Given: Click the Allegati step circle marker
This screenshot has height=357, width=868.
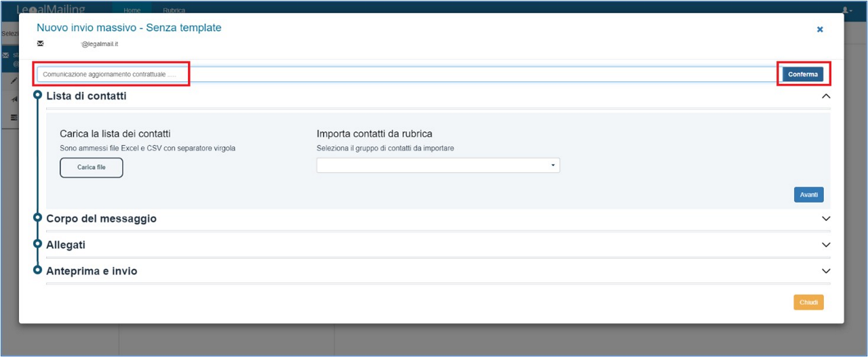Looking at the screenshot, I should pos(38,245).
